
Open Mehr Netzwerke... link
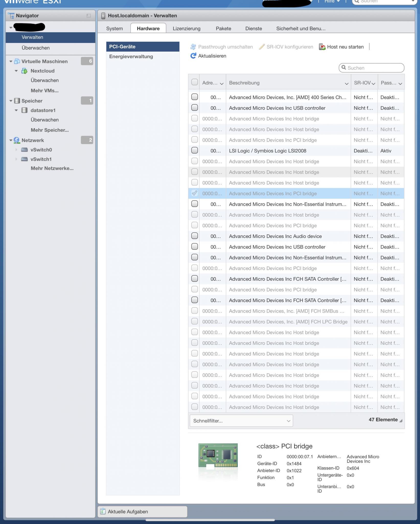(52, 168)
